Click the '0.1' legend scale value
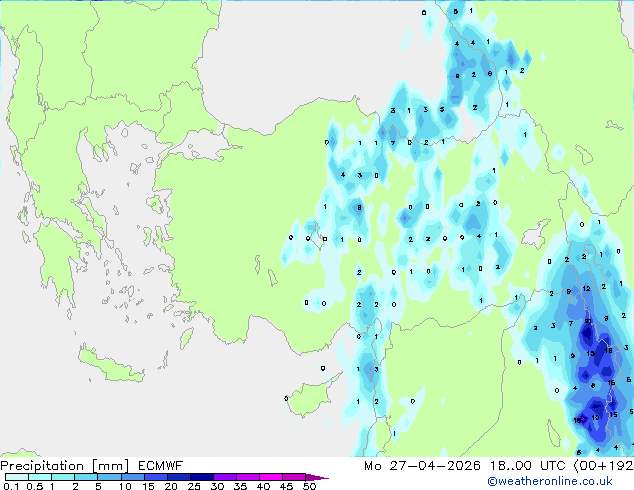 point(11,486)
